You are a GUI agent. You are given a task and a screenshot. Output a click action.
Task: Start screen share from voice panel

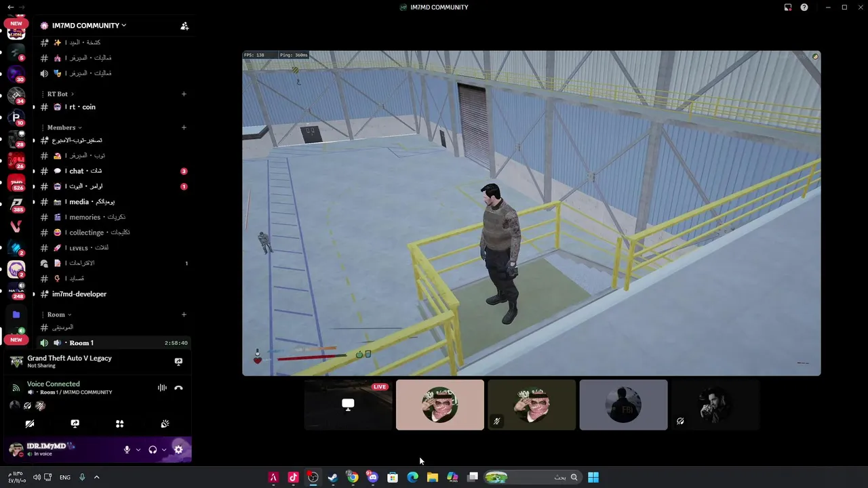click(75, 424)
